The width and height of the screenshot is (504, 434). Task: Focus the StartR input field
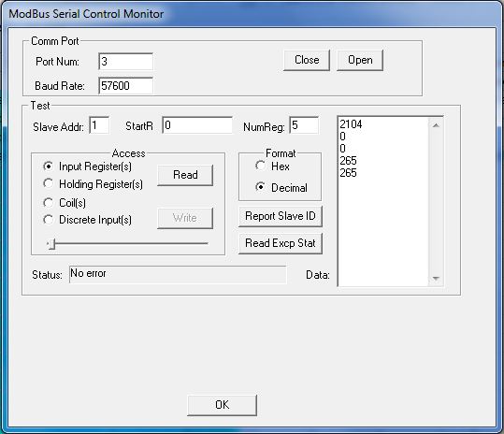coord(197,125)
